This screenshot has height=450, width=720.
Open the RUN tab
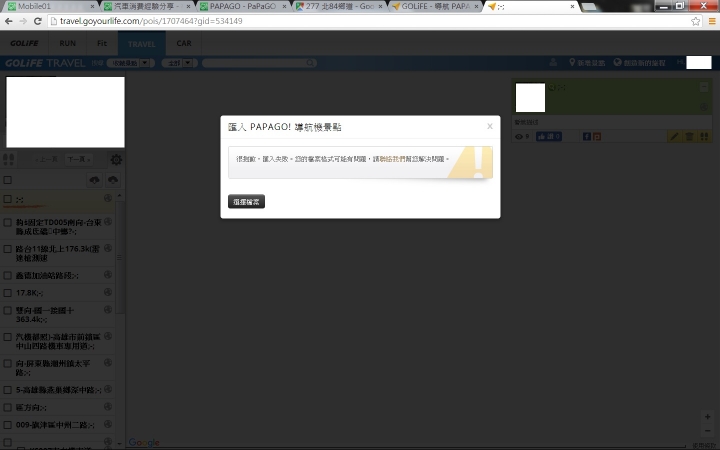tap(68, 43)
